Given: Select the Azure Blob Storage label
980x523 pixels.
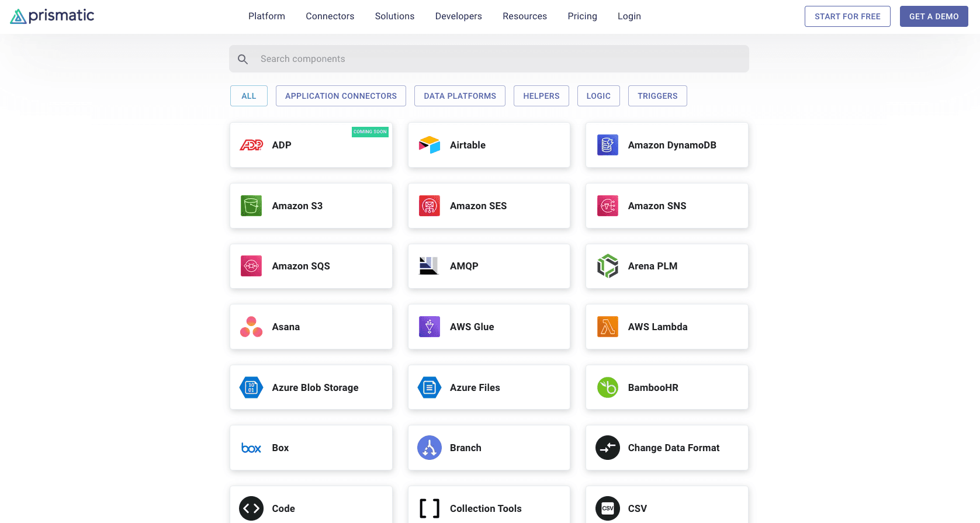Looking at the screenshot, I should (x=316, y=387).
